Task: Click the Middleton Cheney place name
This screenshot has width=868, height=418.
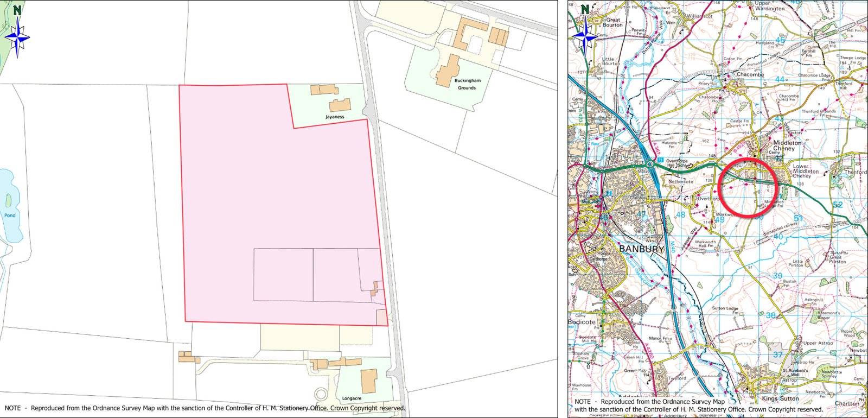Action: 787,145
